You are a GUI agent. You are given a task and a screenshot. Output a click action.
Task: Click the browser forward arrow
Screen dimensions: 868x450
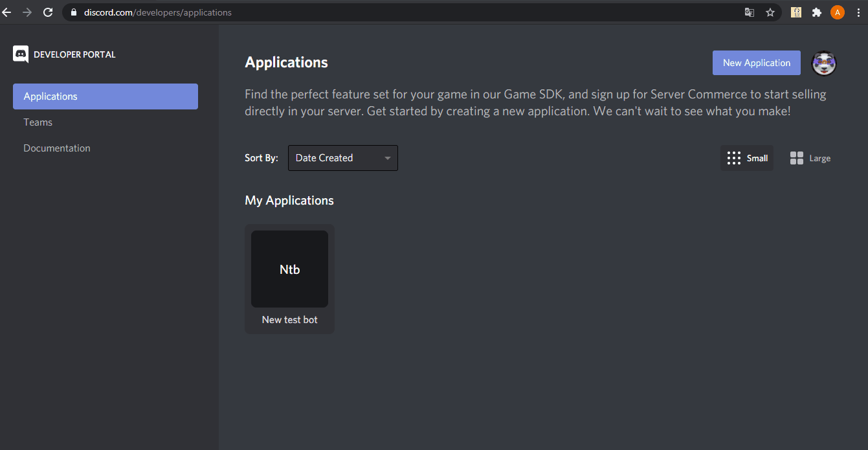[x=27, y=12]
